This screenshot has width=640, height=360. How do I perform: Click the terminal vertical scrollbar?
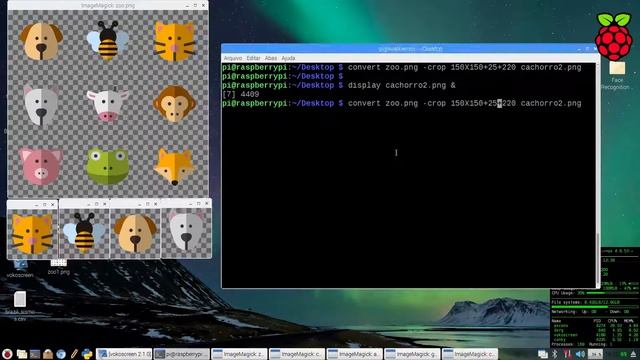click(x=598, y=176)
